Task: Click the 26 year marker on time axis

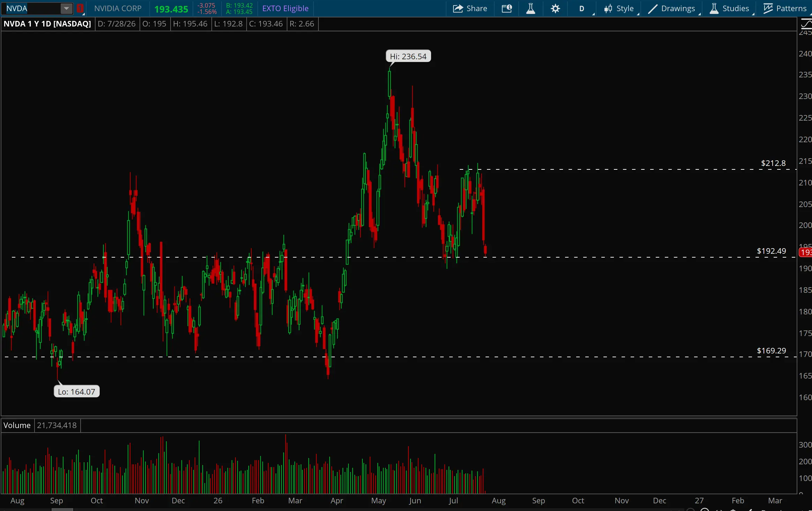Action: click(x=218, y=501)
